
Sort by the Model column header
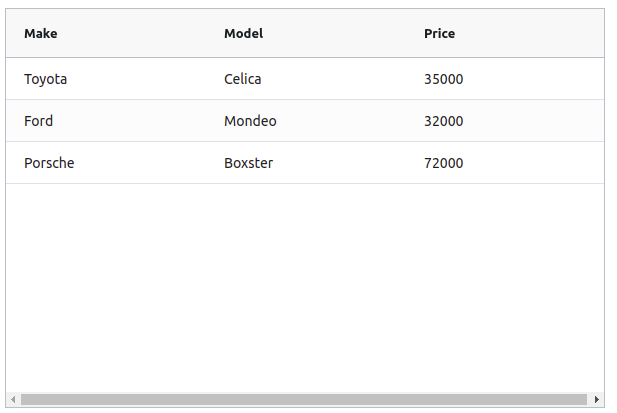pyautogui.click(x=243, y=34)
